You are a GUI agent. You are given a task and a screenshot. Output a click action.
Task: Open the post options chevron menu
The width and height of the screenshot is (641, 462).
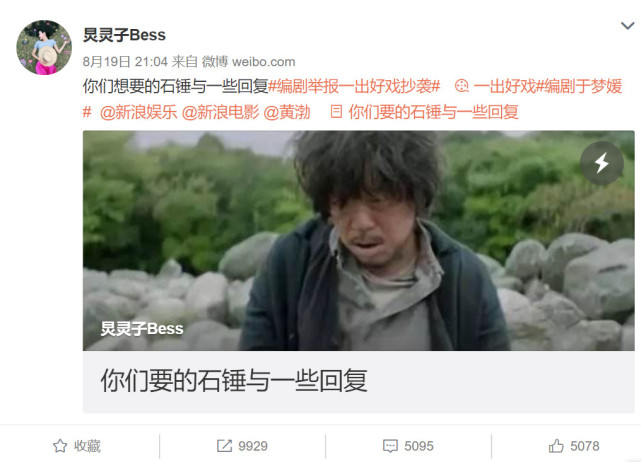point(627,26)
